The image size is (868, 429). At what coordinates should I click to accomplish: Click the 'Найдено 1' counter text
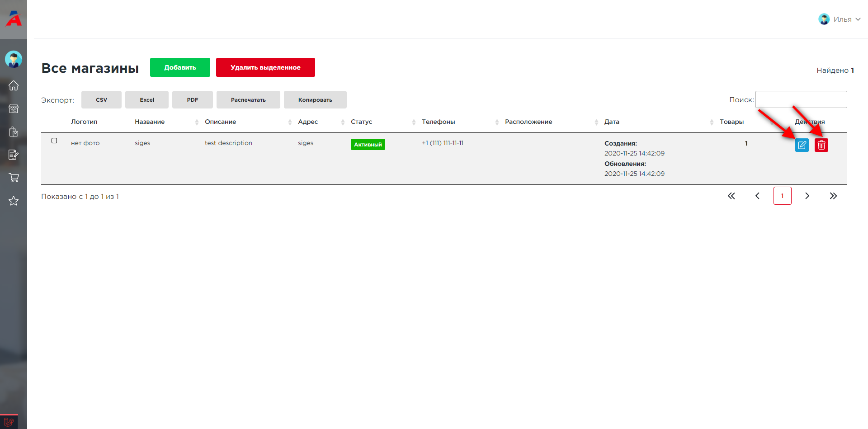click(x=835, y=70)
